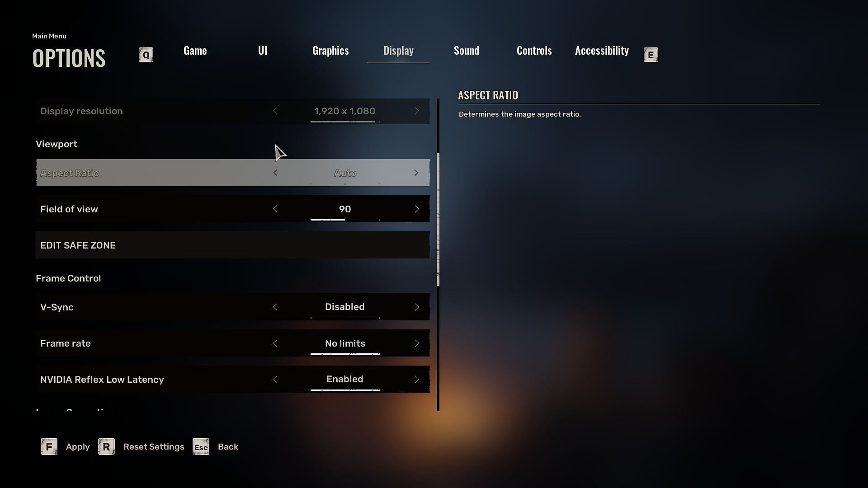The image size is (868, 488).
Task: Toggle V-Sync from Disabled to enabled
Action: point(416,307)
